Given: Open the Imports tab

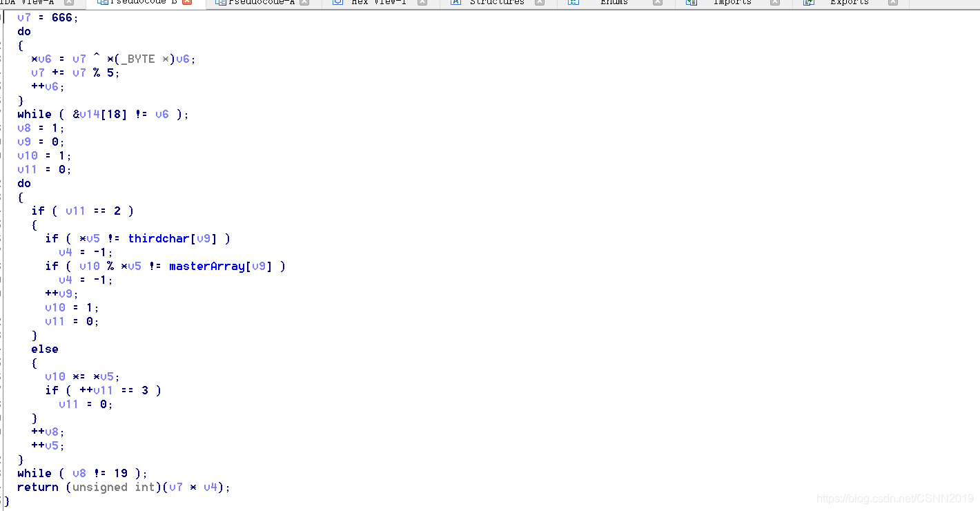Looking at the screenshot, I should [x=732, y=3].
